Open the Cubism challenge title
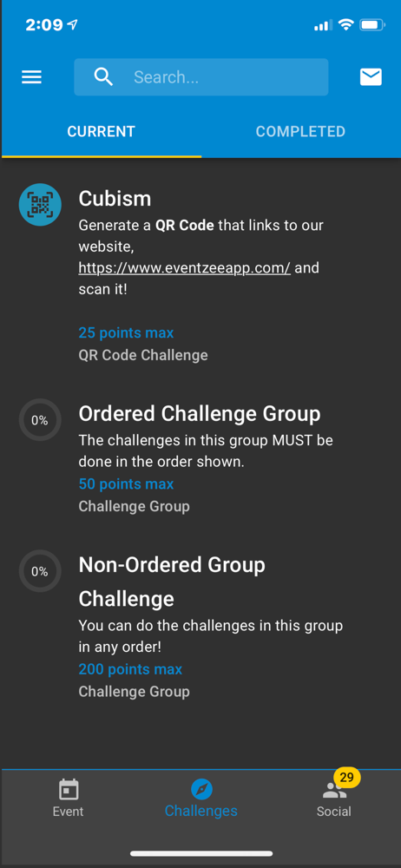This screenshot has width=401, height=868. [x=115, y=198]
